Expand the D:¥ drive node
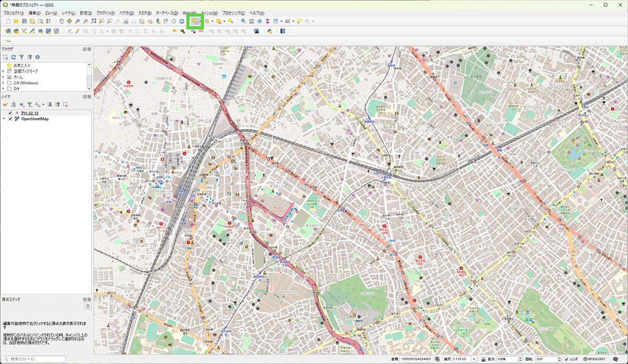 tap(3, 88)
